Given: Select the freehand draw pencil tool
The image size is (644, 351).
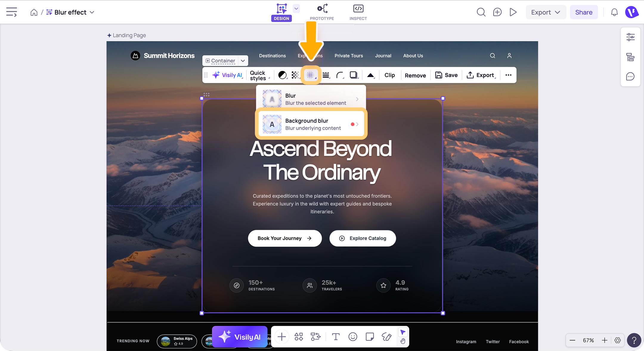Looking at the screenshot, I should 387,337.
